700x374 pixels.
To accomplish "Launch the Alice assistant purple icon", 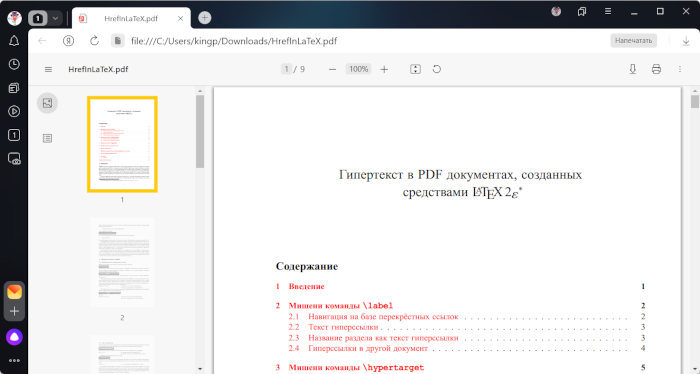I will pos(14,337).
